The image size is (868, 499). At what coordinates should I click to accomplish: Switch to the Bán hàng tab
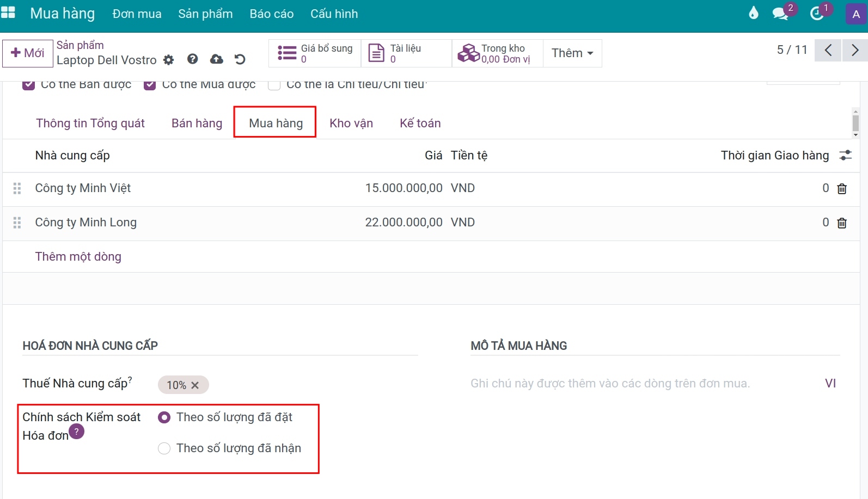click(x=197, y=124)
